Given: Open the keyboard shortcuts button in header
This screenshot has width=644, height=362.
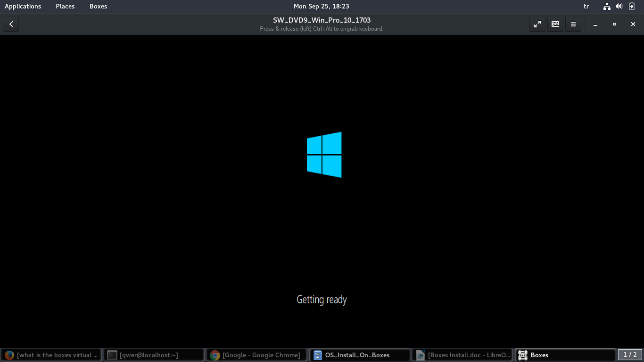Looking at the screenshot, I should [x=555, y=24].
